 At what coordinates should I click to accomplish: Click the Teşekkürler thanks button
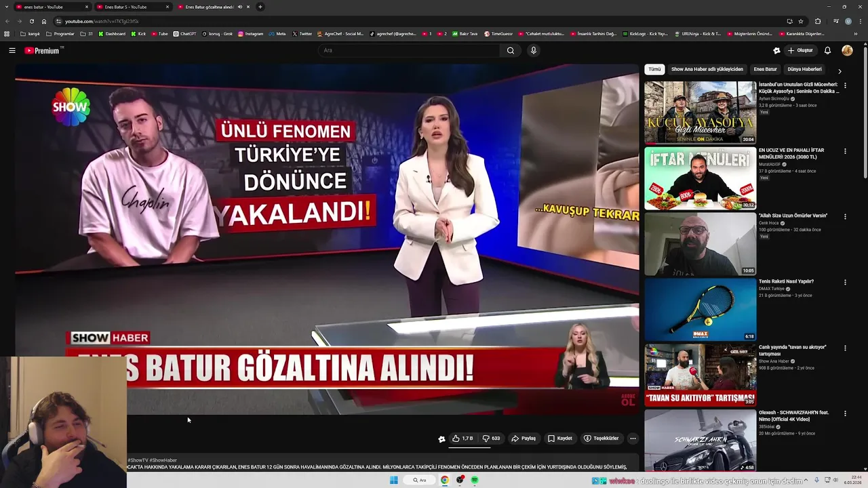601,439
